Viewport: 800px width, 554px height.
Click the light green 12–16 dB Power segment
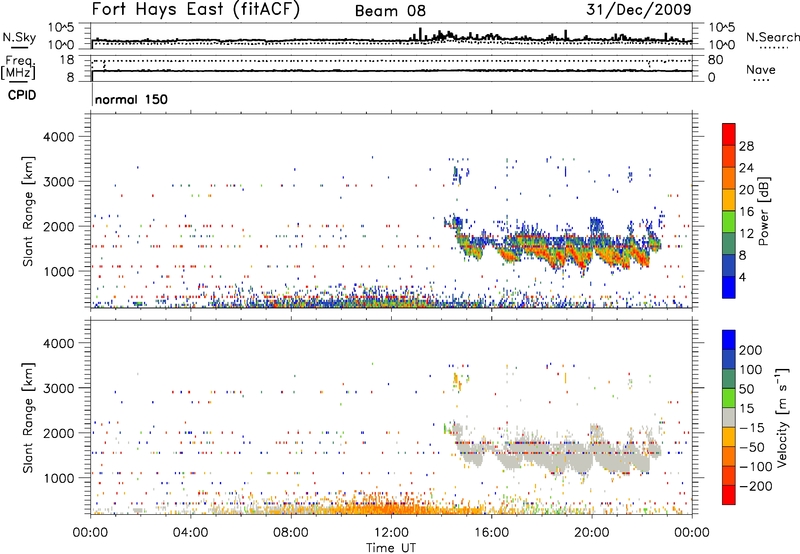pos(729,221)
